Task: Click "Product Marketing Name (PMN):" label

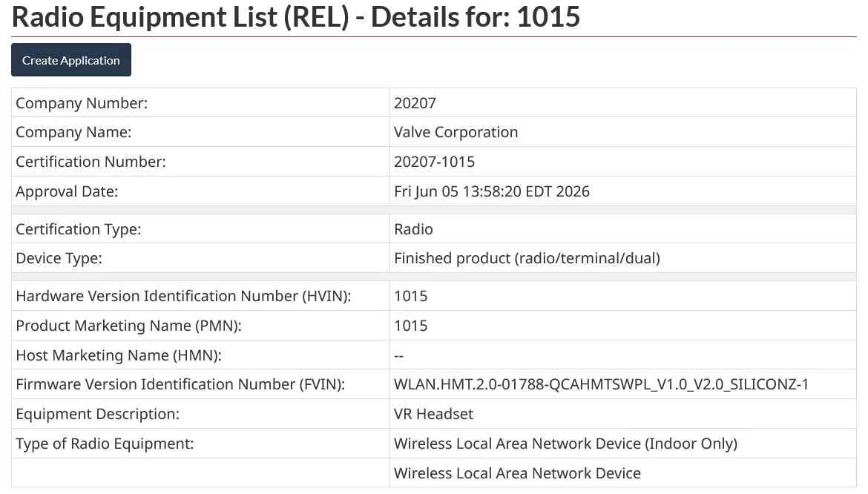Action: point(128,326)
